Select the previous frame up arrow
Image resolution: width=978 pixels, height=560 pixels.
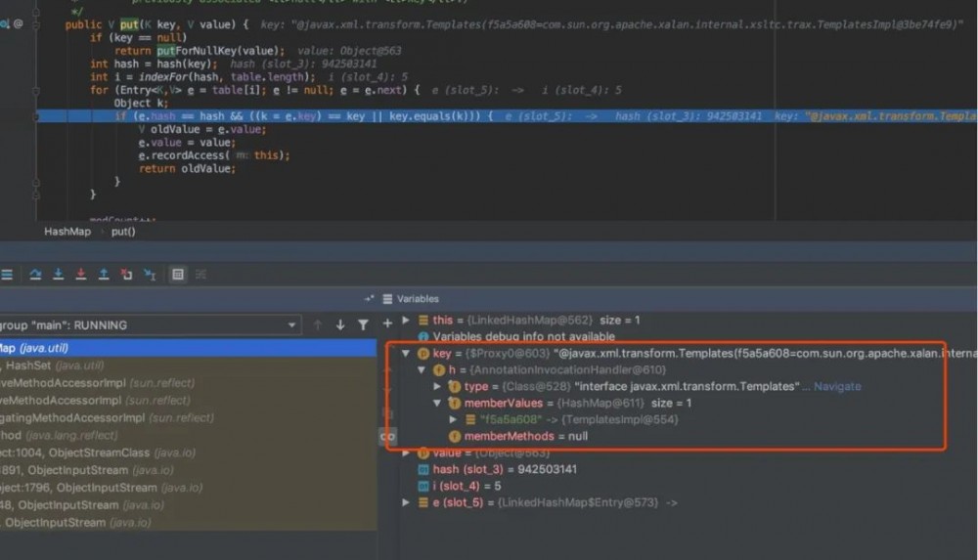coord(318,324)
